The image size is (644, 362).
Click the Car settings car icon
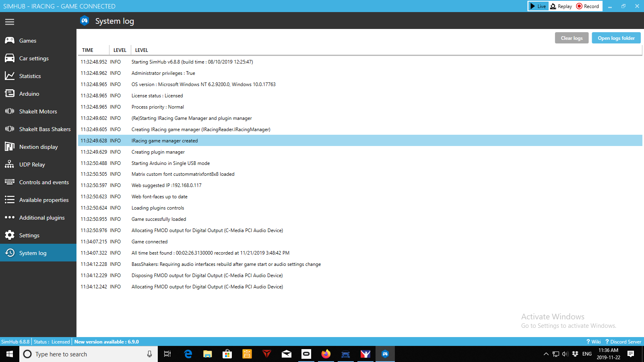coord(10,58)
